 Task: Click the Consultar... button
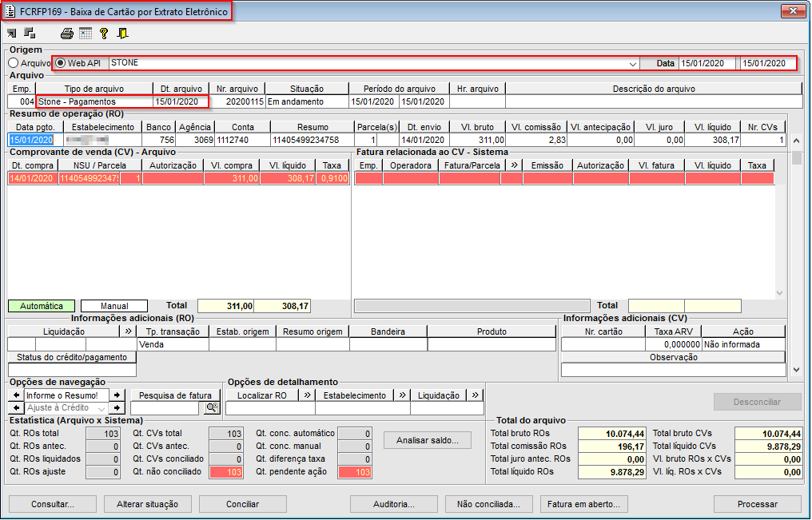53,504
